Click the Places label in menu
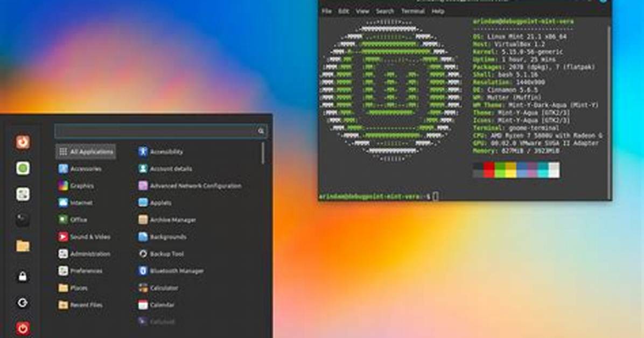The width and height of the screenshot is (644, 338). [79, 288]
